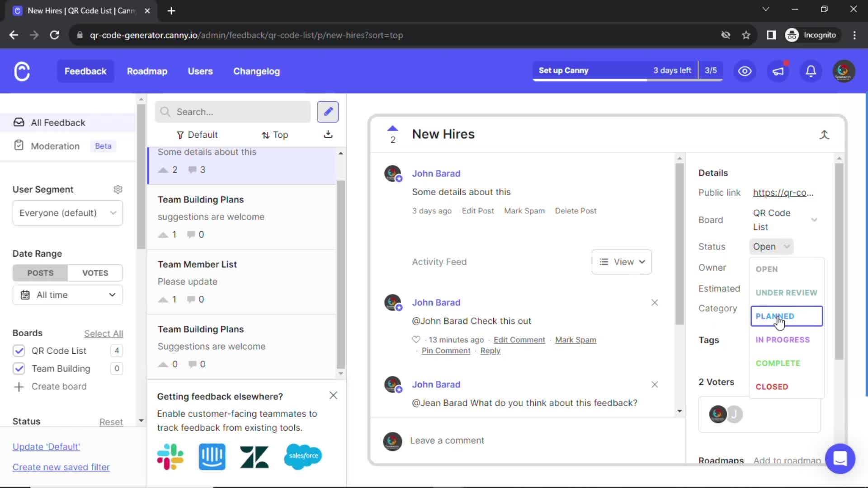Screen dimensions: 868x488
Task: Open the Top sort dropdown
Action: pos(274,135)
